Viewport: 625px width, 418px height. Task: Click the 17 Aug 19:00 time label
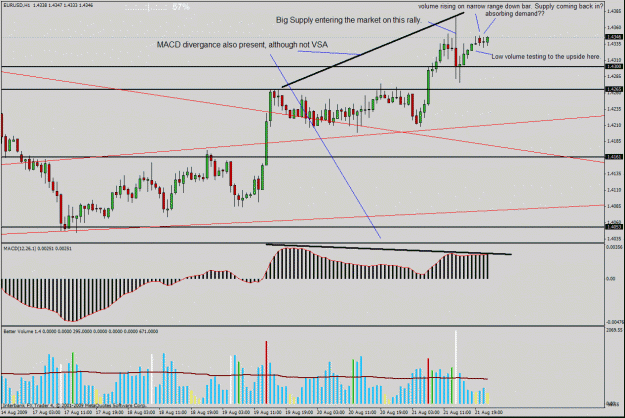click(110, 412)
